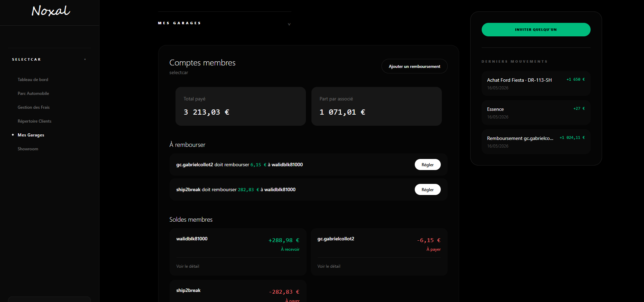
Task: View detail for walidblk81000 balance
Action: pyautogui.click(x=188, y=266)
